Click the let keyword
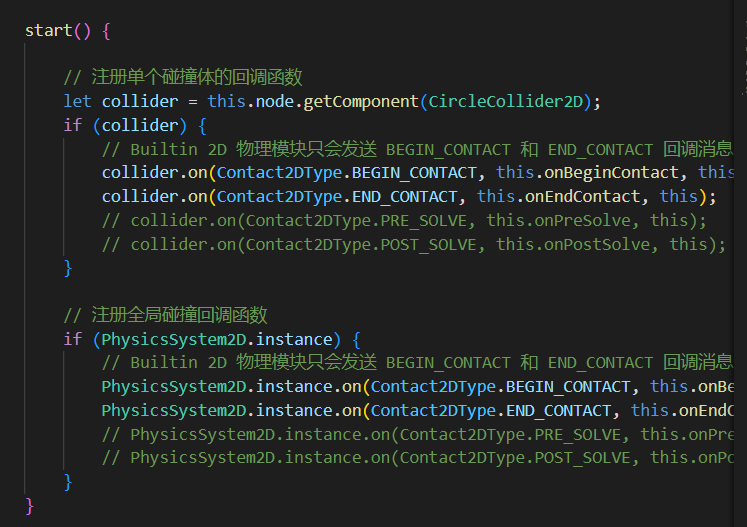The width and height of the screenshot is (747, 527). [x=77, y=101]
